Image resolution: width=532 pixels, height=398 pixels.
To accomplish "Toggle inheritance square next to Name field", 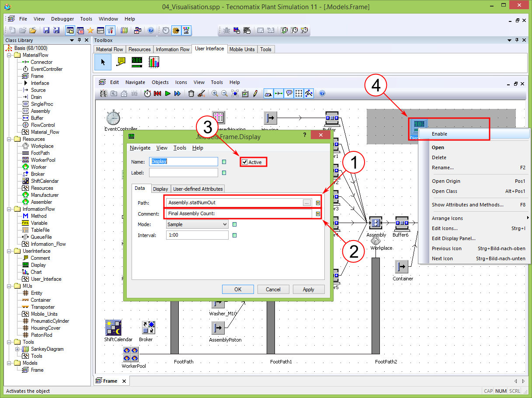I will pos(224,162).
